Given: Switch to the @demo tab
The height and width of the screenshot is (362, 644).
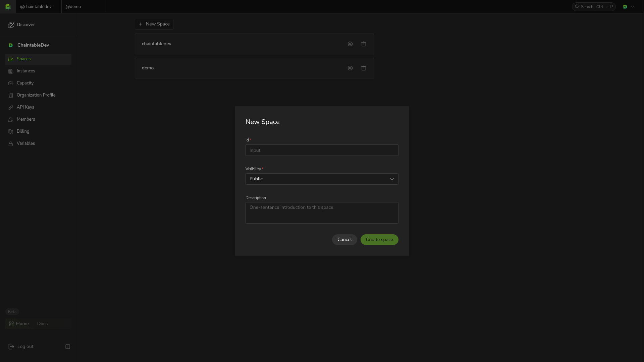Looking at the screenshot, I should pos(84,7).
